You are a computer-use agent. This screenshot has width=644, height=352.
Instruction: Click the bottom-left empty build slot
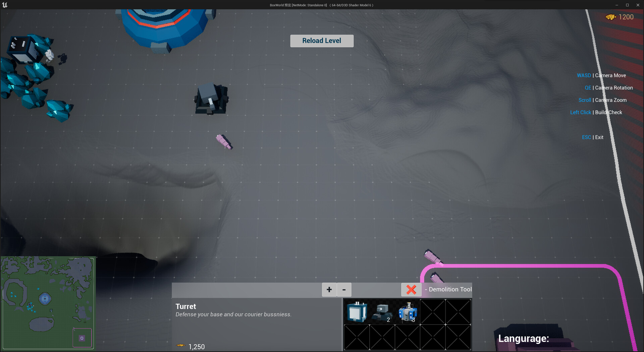357,337
